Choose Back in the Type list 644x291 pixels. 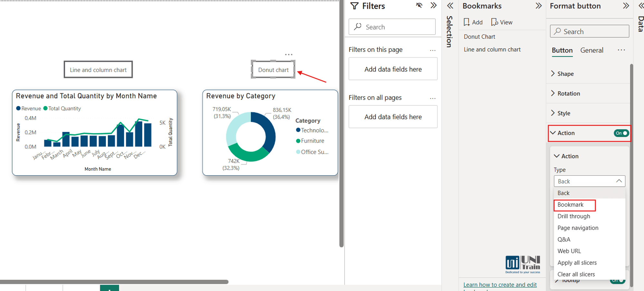click(x=589, y=193)
